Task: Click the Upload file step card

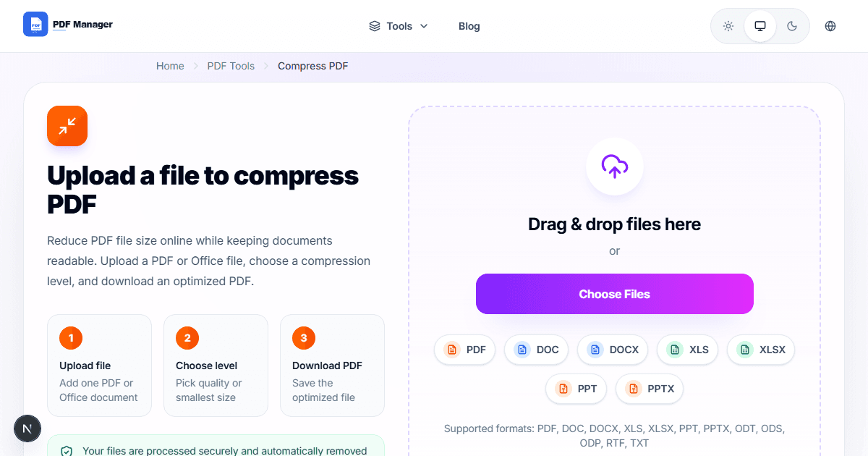Action: coord(100,366)
